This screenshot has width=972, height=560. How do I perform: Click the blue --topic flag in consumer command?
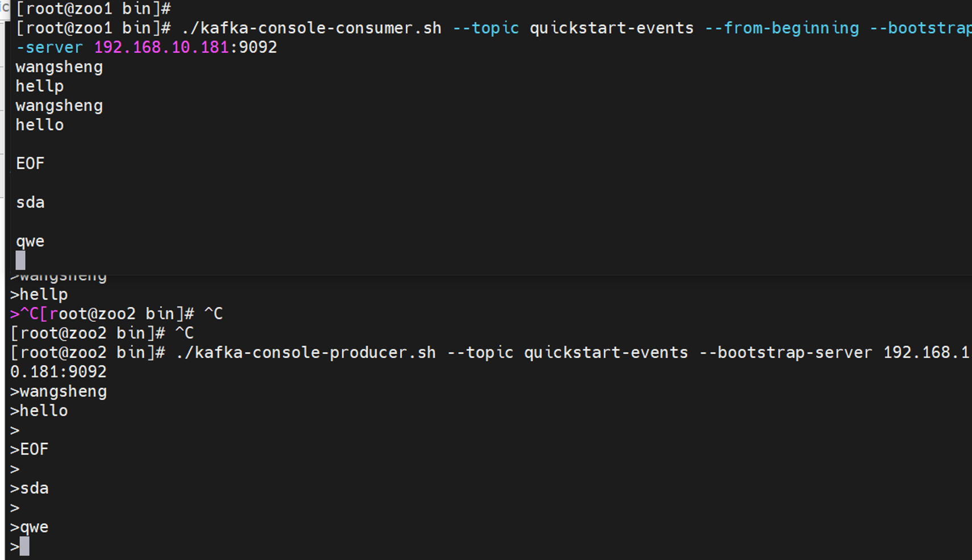tap(485, 28)
